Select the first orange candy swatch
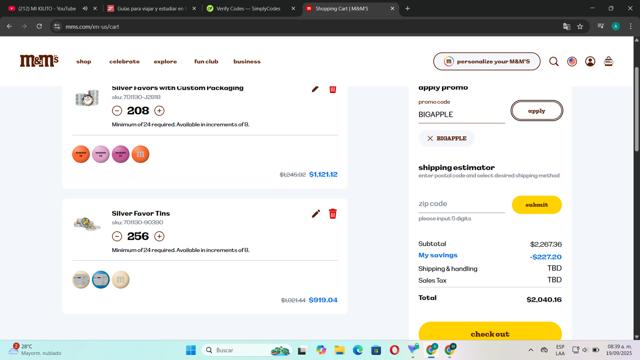Viewport: 640px width, 360px height. point(81,154)
